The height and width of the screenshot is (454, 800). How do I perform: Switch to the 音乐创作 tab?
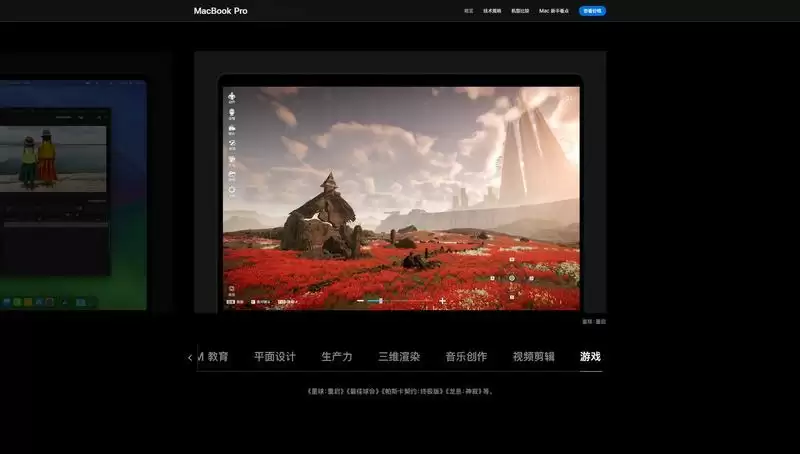[x=466, y=357]
